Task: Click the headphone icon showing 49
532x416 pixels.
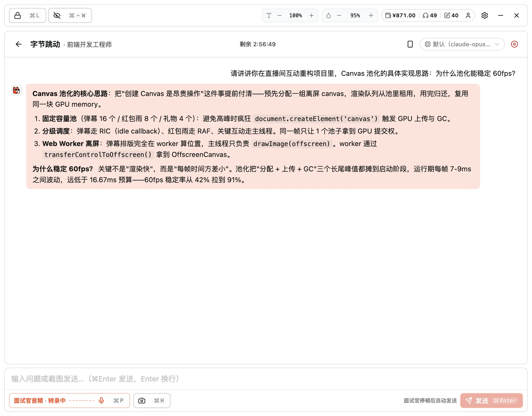Action: (430, 15)
